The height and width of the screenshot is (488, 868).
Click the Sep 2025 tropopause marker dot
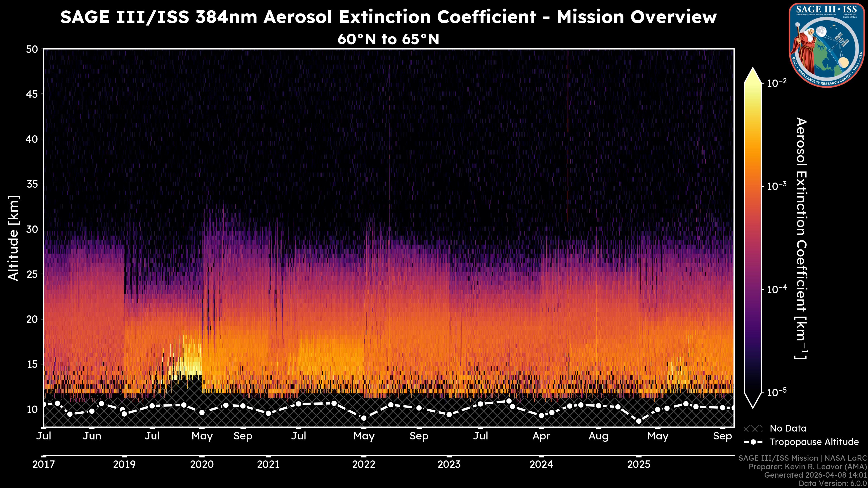pyautogui.click(x=722, y=408)
